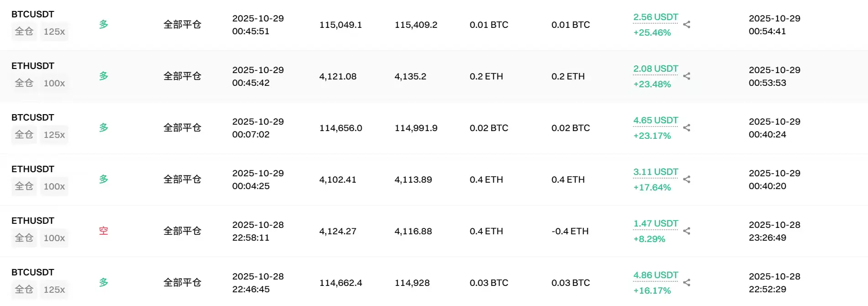Viewport: 868px width, 306px height.
Task: Share the 4.65 USDT profit trade
Action: 686,128
